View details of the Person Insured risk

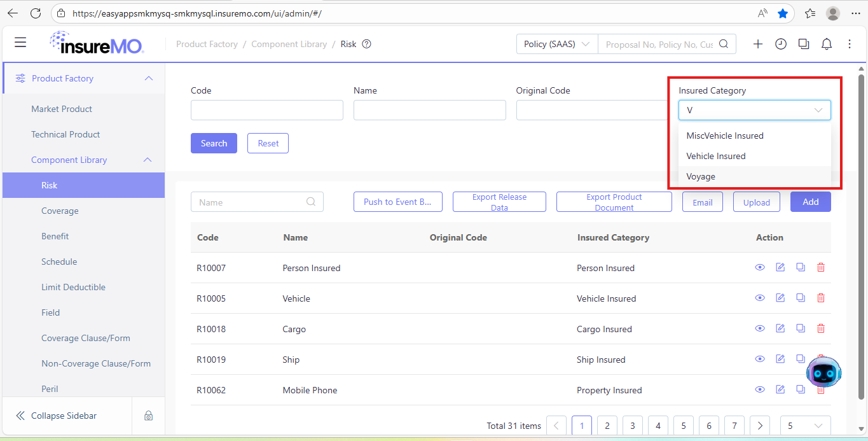pyautogui.click(x=760, y=267)
